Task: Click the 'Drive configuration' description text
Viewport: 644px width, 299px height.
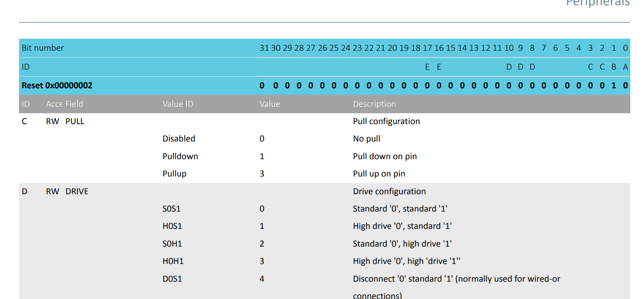Action: pyautogui.click(x=389, y=191)
